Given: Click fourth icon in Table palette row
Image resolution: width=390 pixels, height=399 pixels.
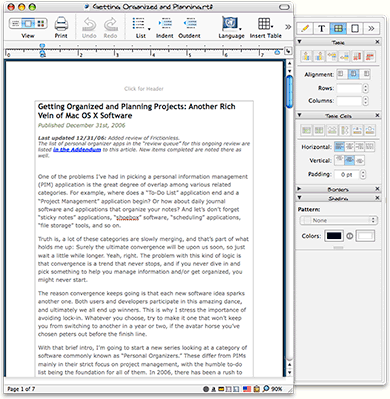Looking at the screenshot, I should (344, 56).
